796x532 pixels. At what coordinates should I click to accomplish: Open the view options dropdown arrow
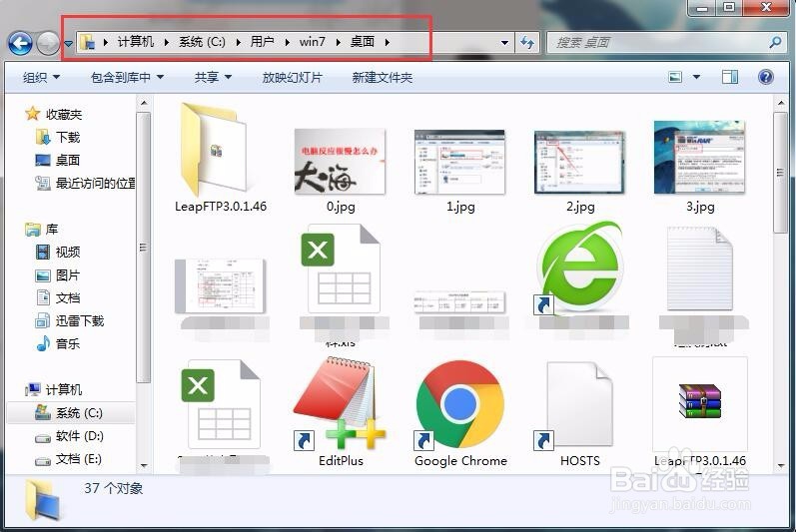point(696,77)
